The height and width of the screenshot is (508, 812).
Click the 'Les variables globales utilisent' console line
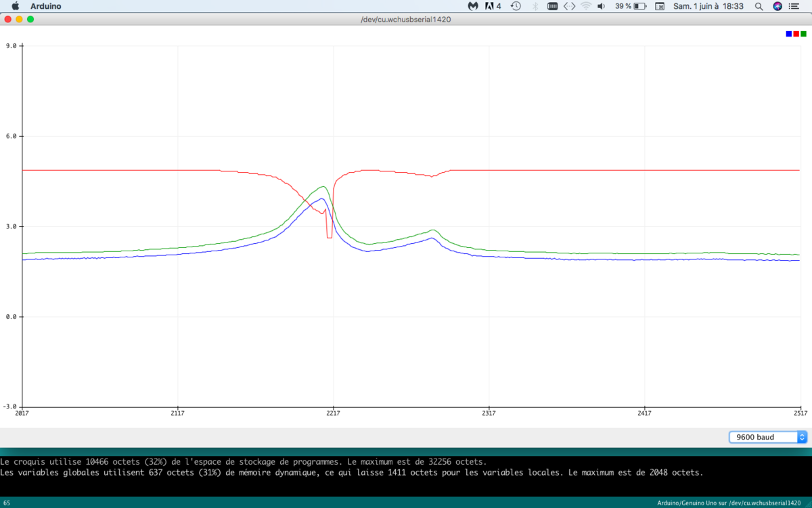click(x=351, y=473)
